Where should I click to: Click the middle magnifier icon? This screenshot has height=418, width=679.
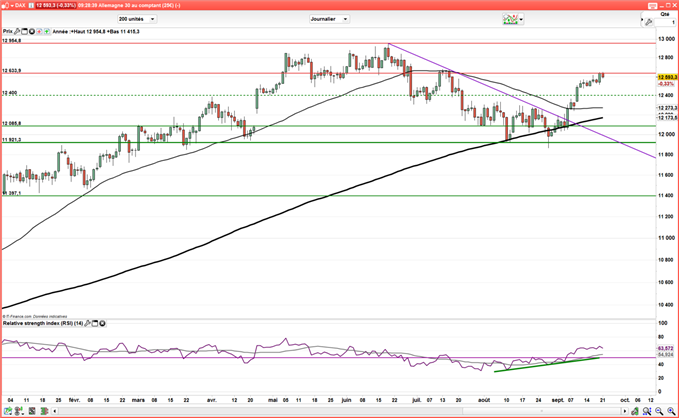(659, 411)
